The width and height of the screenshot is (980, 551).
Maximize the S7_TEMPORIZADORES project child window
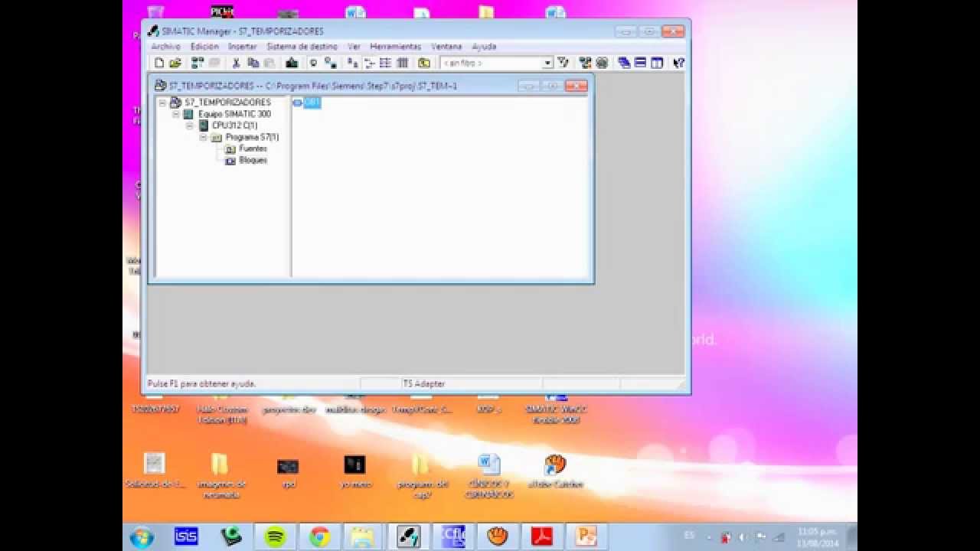tap(551, 86)
